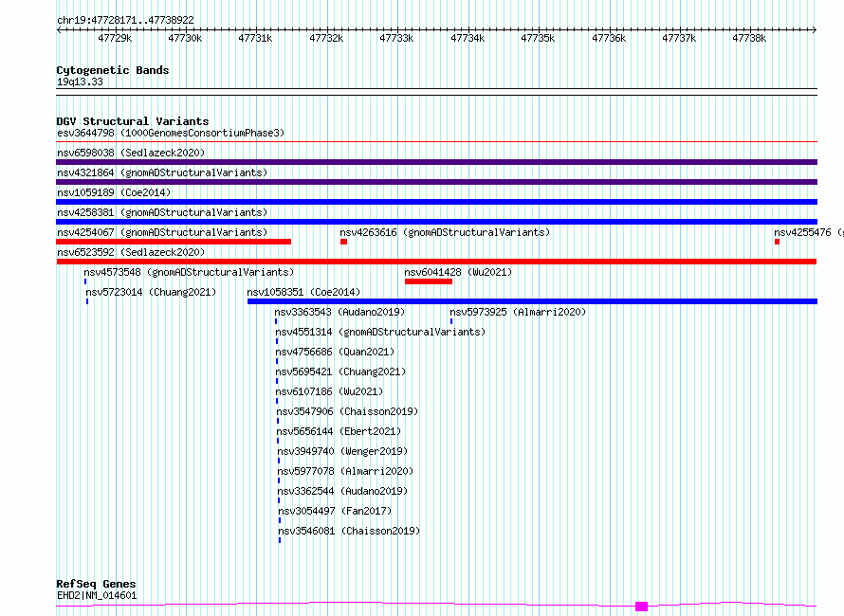Image resolution: width=844 pixels, height=616 pixels.
Task: Click the nsv4258381 gnomAD variant label
Action: point(162,212)
